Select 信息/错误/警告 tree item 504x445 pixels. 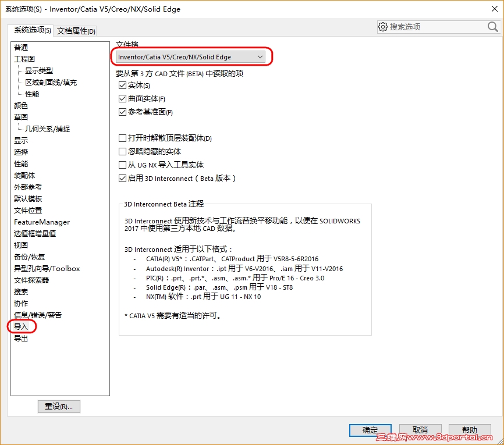point(38,315)
